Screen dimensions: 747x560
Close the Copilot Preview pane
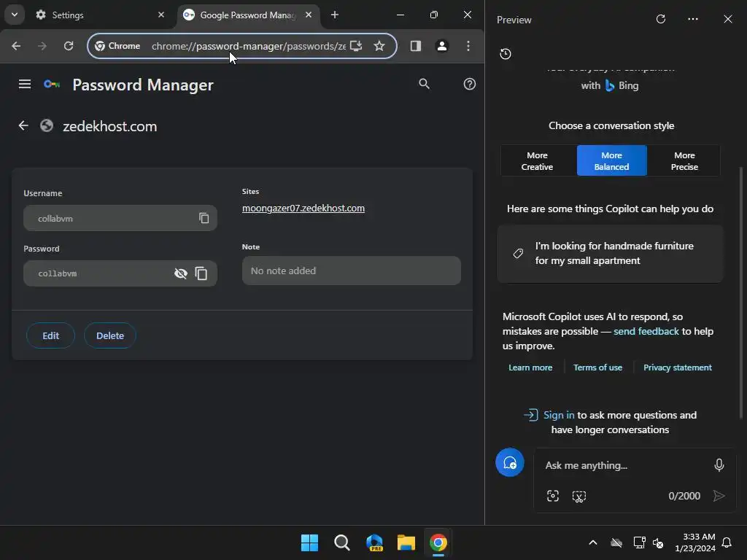[728, 19]
